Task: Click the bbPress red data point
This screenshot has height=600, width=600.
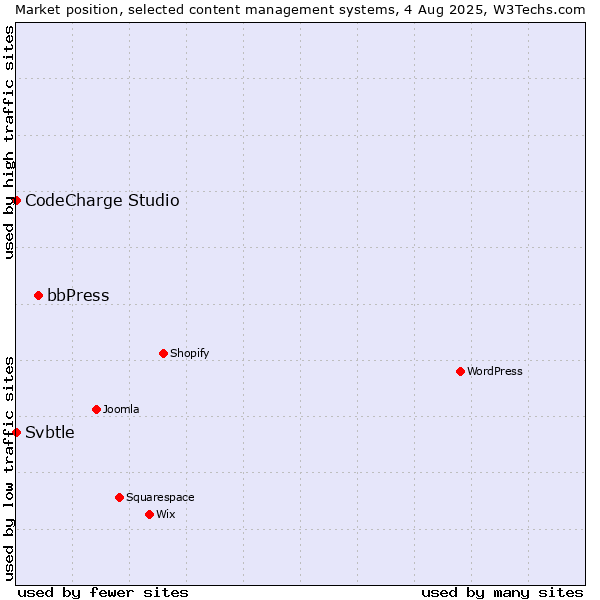Action: pyautogui.click(x=38, y=295)
